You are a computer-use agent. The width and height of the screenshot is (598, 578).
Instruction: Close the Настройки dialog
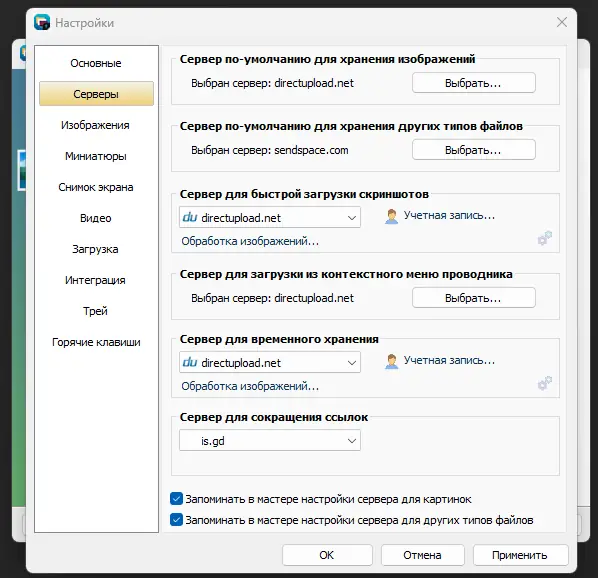(x=561, y=22)
